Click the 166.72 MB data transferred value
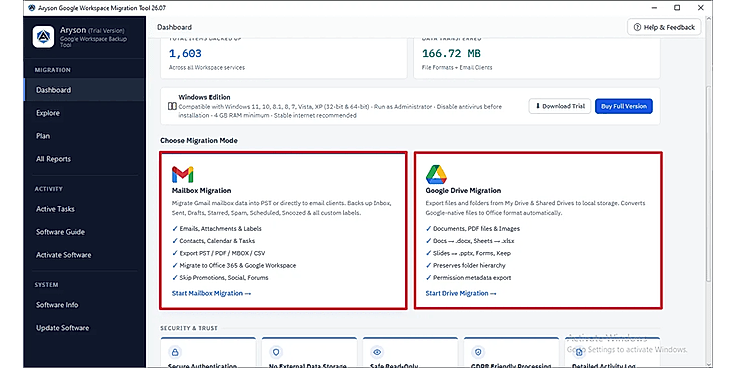The width and height of the screenshot is (736, 368). point(452,54)
